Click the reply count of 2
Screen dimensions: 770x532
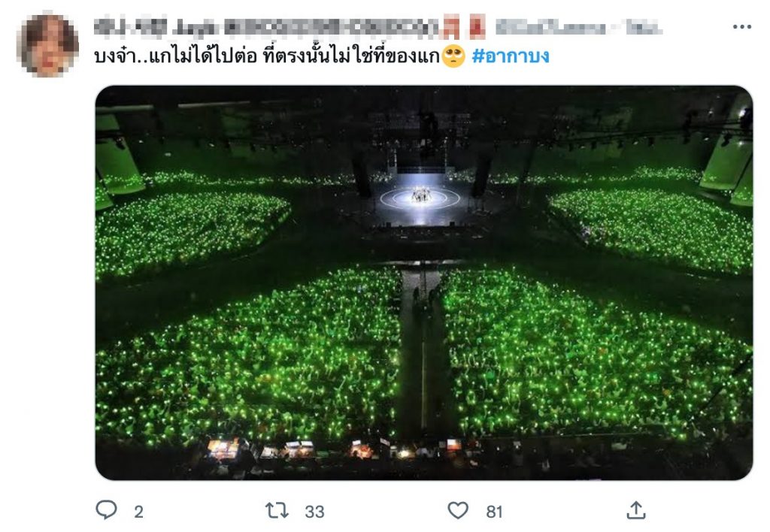138,512
